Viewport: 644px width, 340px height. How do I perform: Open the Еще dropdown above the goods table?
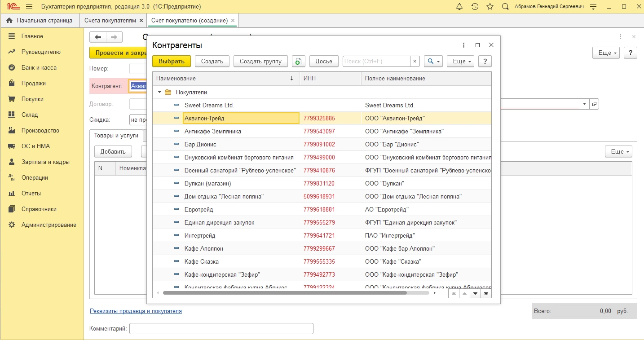(618, 151)
